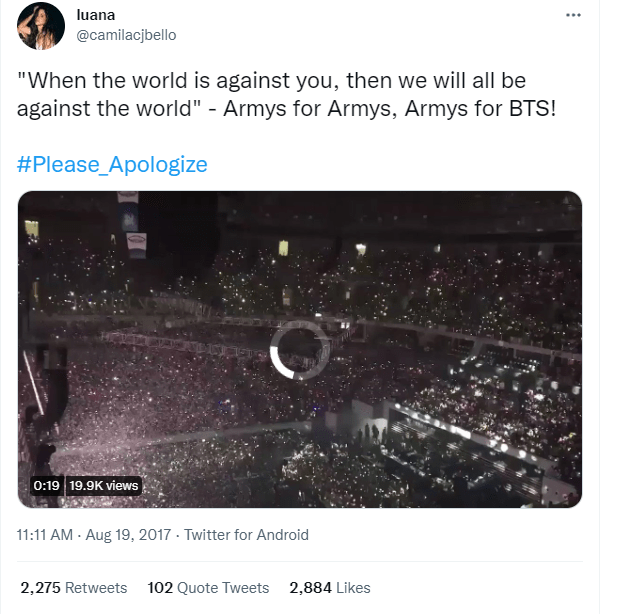This screenshot has width=623, height=614.
Task: Open the 11:11 AM timestamp
Action: (47, 535)
